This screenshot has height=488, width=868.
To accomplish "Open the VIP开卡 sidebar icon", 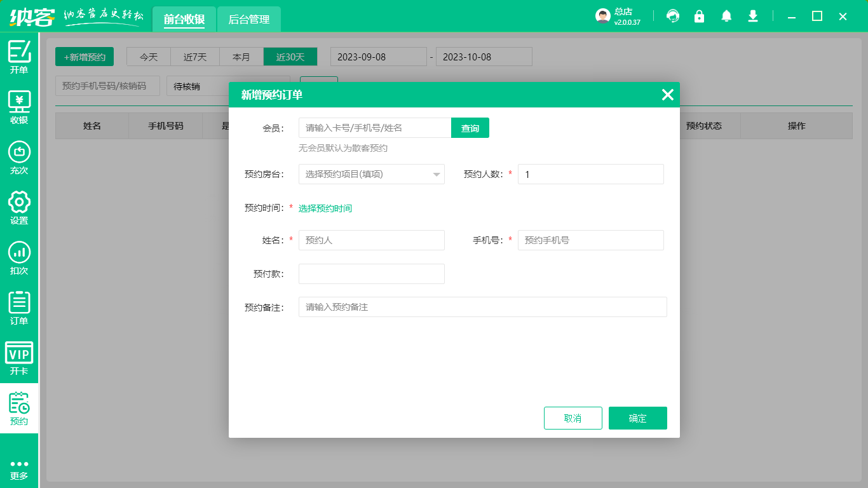I will click(x=19, y=356).
